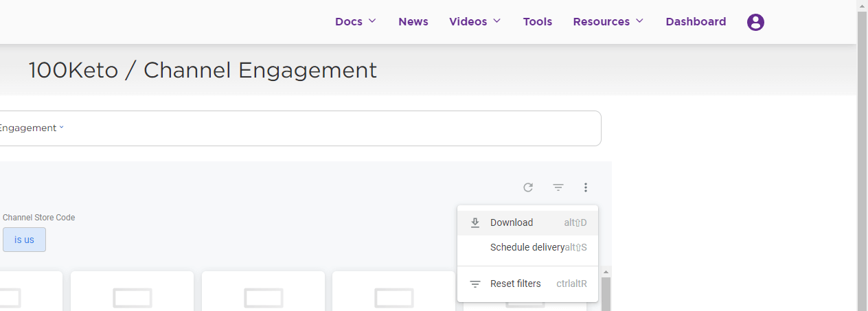The width and height of the screenshot is (868, 311).
Task: Toggle the filters bar icon
Action: pos(558,187)
